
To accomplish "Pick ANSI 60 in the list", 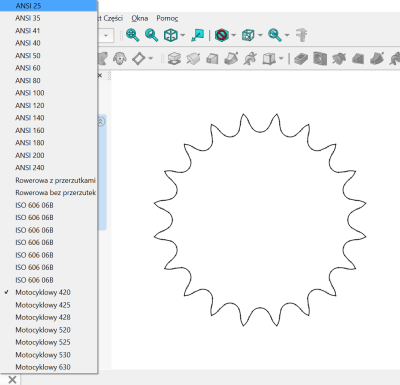I will [x=49, y=68].
